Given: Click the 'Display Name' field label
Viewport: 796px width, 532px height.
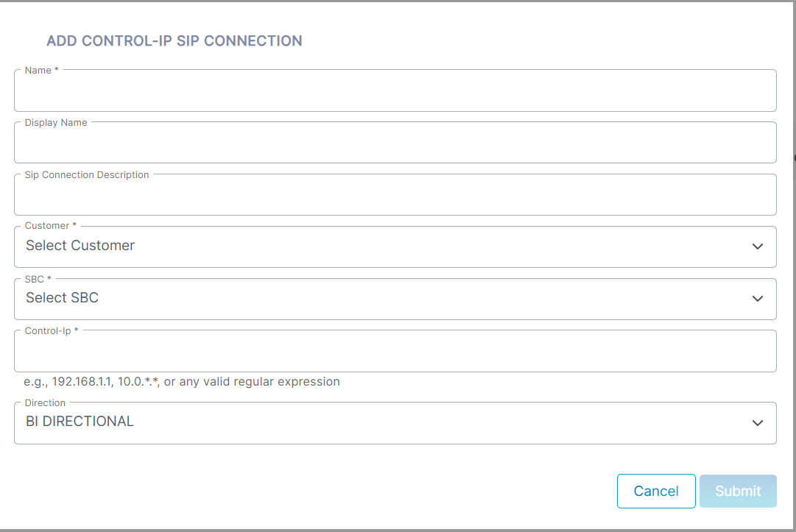Looking at the screenshot, I should coord(56,123).
